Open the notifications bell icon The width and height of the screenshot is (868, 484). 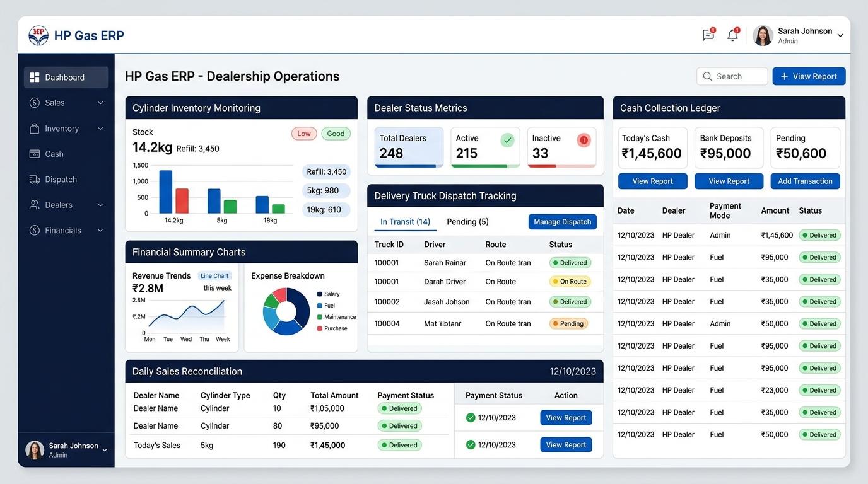[732, 35]
